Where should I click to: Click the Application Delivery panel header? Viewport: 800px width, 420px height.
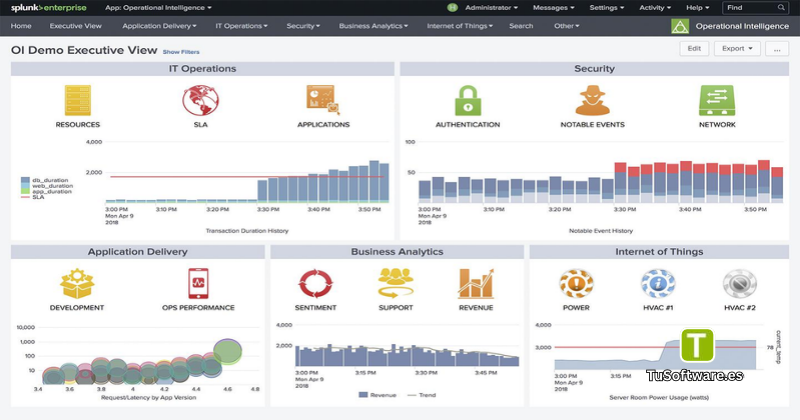click(138, 252)
